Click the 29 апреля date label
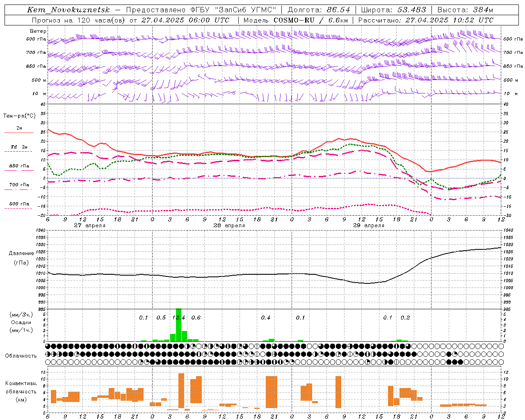Image resolution: width=525 pixels, height=420 pixels. [368, 226]
